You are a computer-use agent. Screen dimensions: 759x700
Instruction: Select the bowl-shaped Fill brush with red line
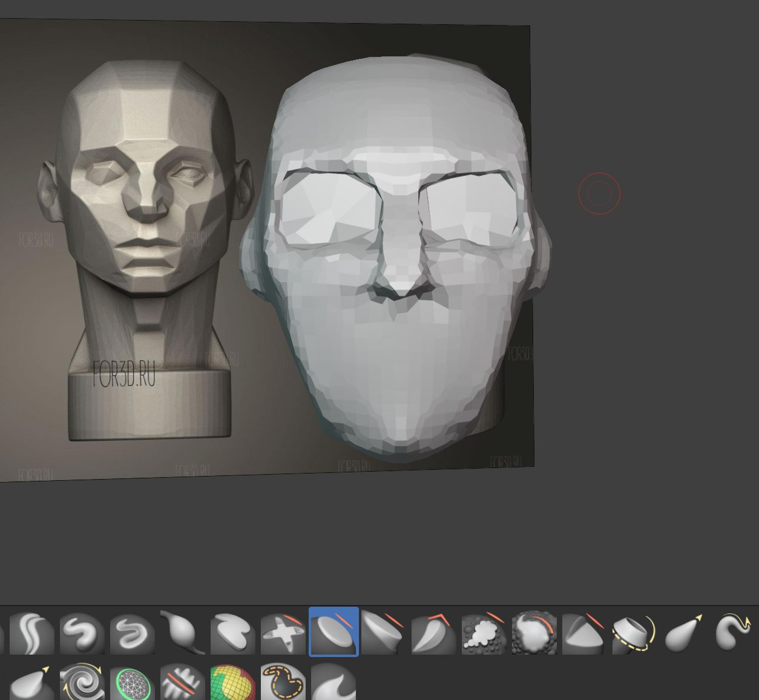click(383, 633)
